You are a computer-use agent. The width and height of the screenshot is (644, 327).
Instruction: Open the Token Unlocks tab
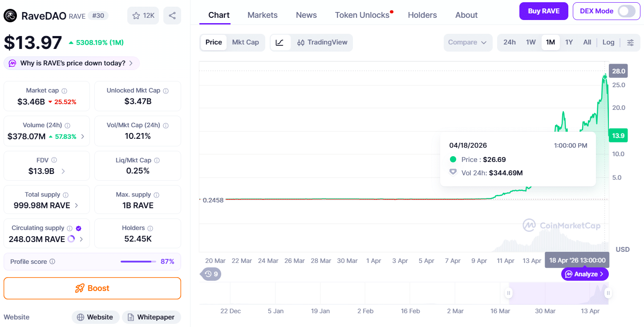[362, 15]
